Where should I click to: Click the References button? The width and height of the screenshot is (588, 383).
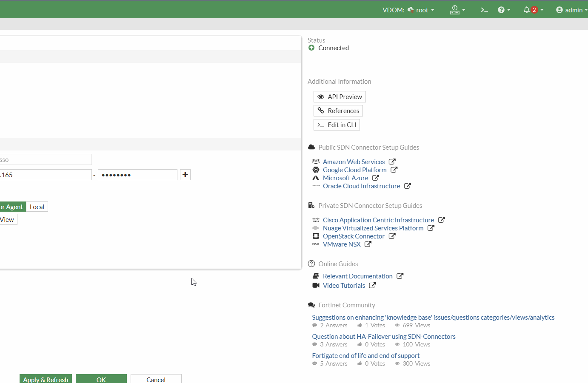click(338, 111)
